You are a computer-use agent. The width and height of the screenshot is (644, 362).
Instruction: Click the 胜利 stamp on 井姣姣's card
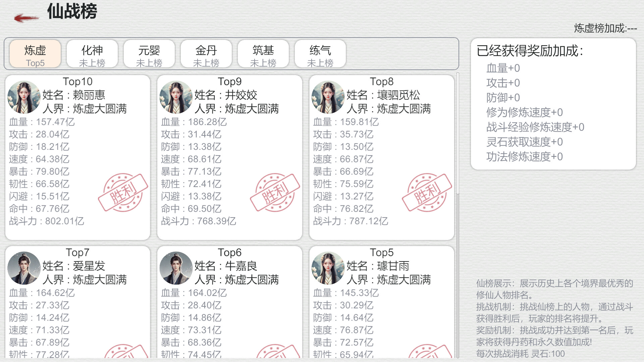(275, 192)
